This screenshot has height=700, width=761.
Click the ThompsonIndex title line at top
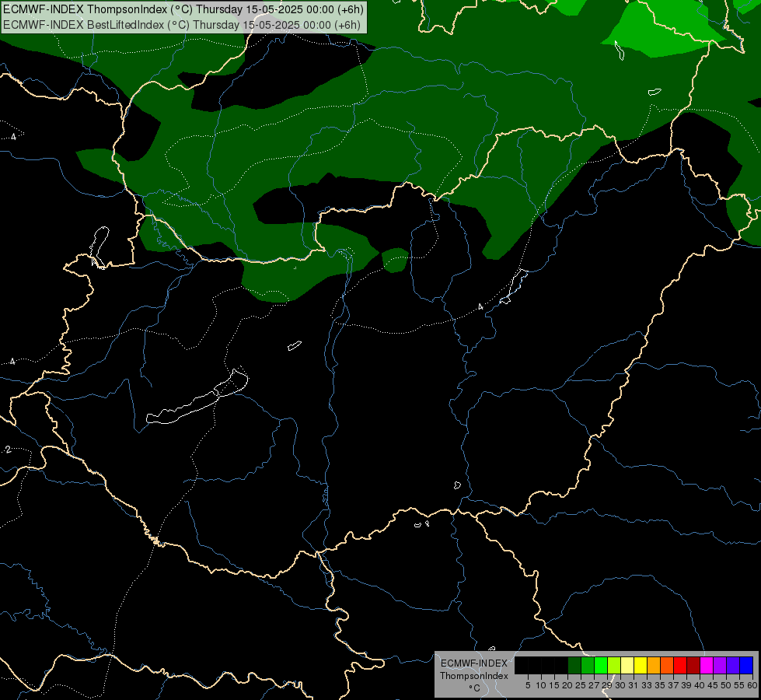click(183, 9)
